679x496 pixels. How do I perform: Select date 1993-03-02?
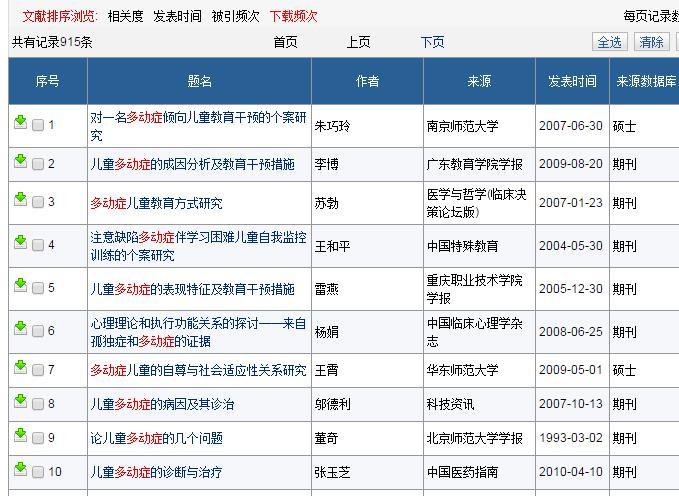[x=571, y=438]
